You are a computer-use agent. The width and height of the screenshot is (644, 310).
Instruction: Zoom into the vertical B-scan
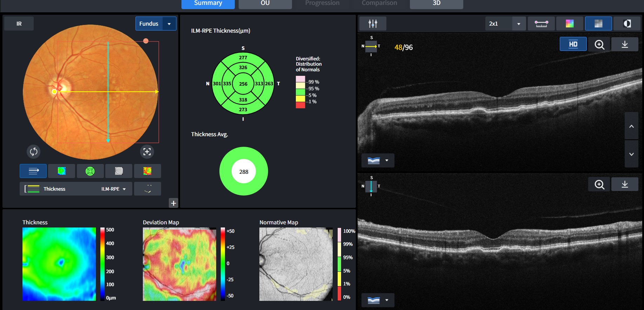(599, 184)
